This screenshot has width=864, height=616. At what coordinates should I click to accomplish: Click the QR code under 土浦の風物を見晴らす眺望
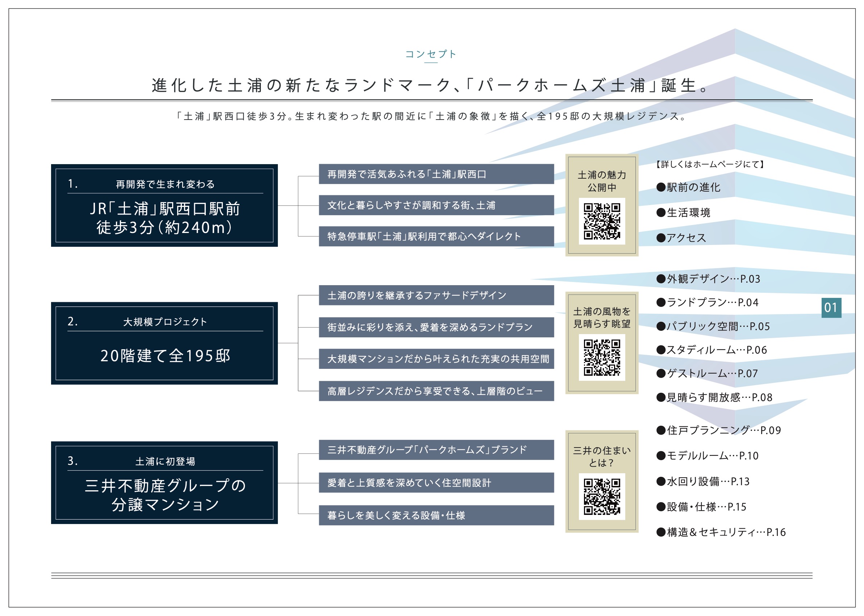click(602, 357)
